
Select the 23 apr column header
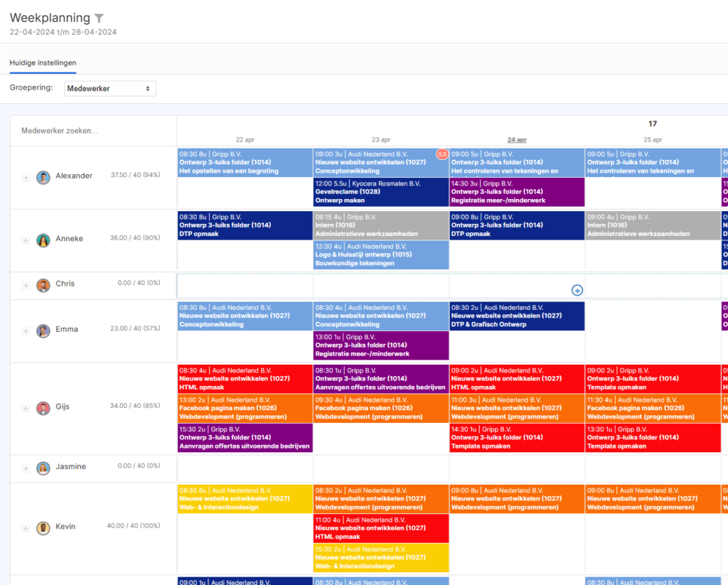tap(381, 140)
